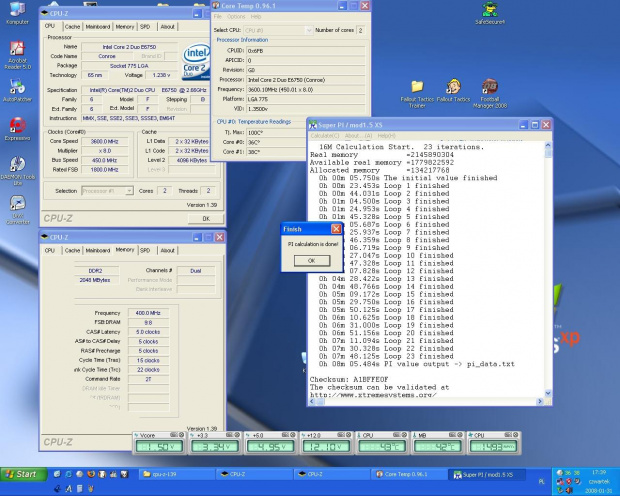Open Mainboard tab in CPU-Z processor window
620x496 pixels.
tap(98, 27)
